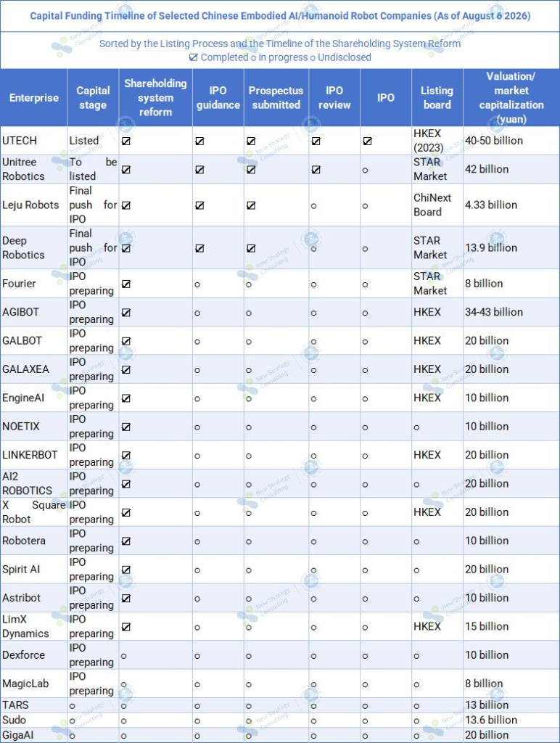Screen dimensions: 560x743
Task: Select the Unitree Robotics enterprise cell
Action: point(33,169)
